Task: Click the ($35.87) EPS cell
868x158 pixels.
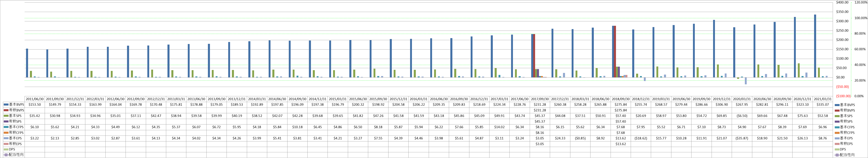Action: (x=742, y=138)
